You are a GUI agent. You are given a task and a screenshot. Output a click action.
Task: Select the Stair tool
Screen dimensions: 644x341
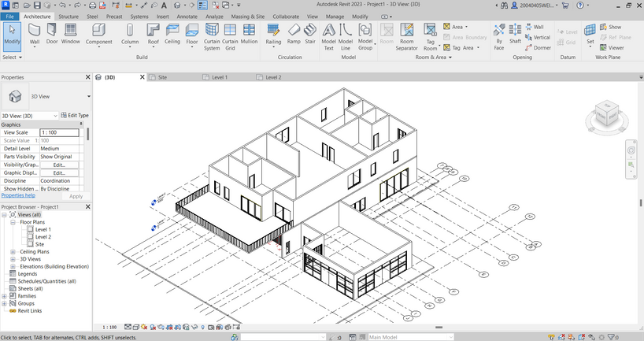pyautogui.click(x=310, y=34)
